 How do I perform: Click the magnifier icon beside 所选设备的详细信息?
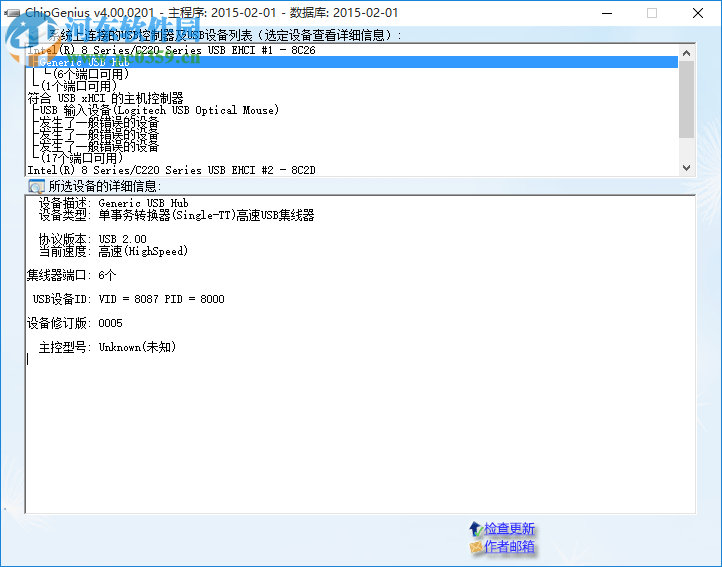pyautogui.click(x=36, y=187)
